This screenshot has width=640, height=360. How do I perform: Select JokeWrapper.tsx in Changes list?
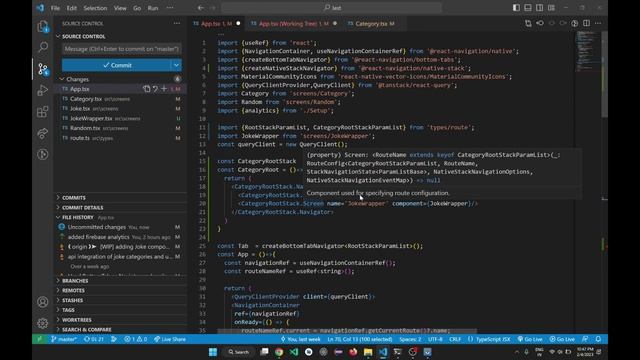click(121, 118)
